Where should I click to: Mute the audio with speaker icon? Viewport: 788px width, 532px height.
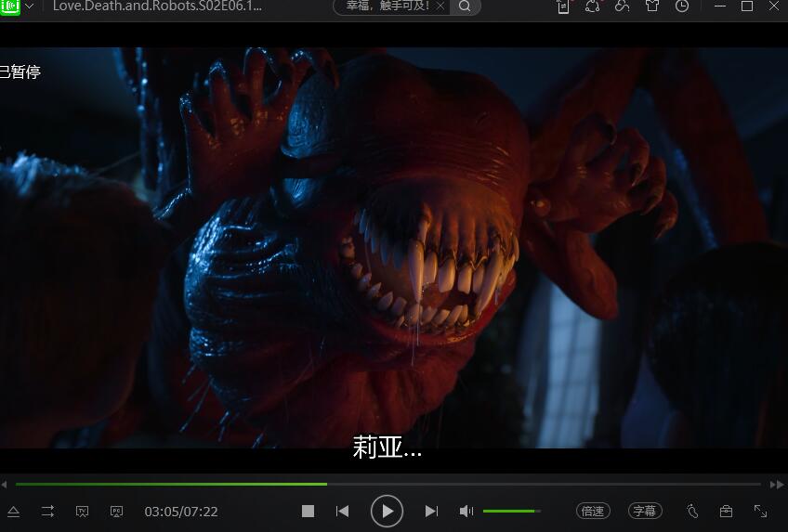[x=466, y=512]
